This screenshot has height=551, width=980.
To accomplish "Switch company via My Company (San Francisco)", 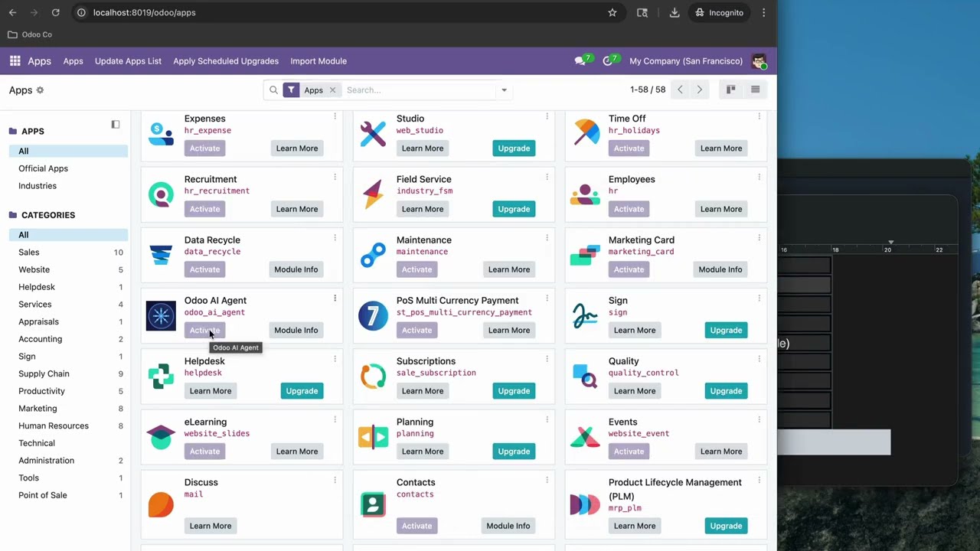I will pyautogui.click(x=686, y=61).
